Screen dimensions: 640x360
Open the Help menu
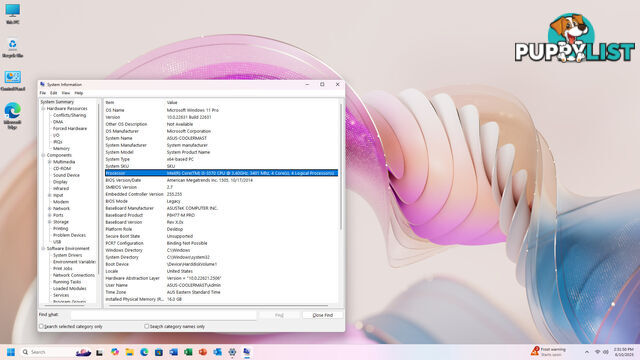pyautogui.click(x=78, y=93)
